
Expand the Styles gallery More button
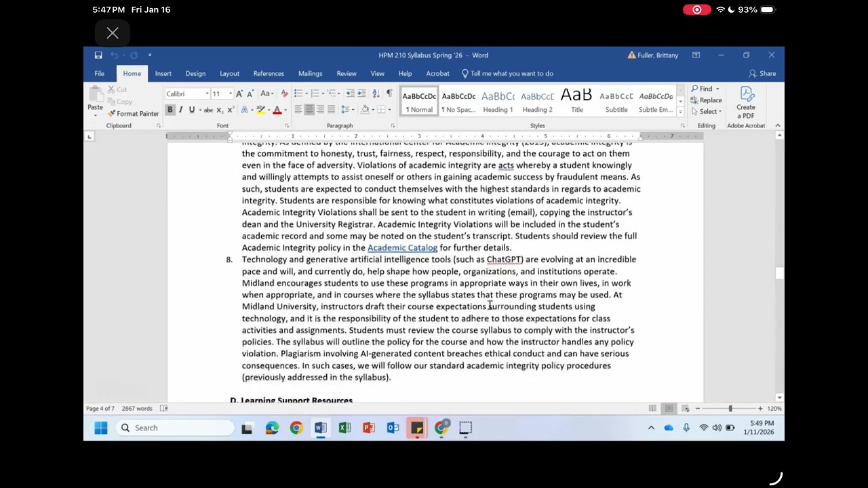click(680, 111)
